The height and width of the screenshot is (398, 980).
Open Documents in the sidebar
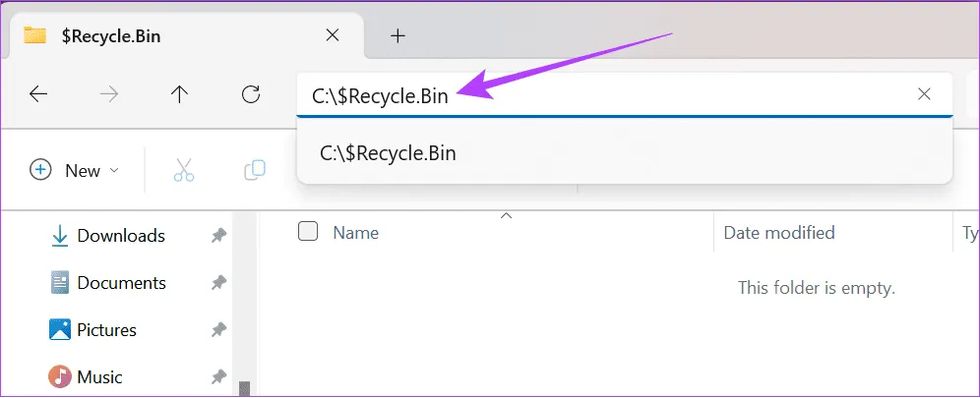pyautogui.click(x=120, y=283)
